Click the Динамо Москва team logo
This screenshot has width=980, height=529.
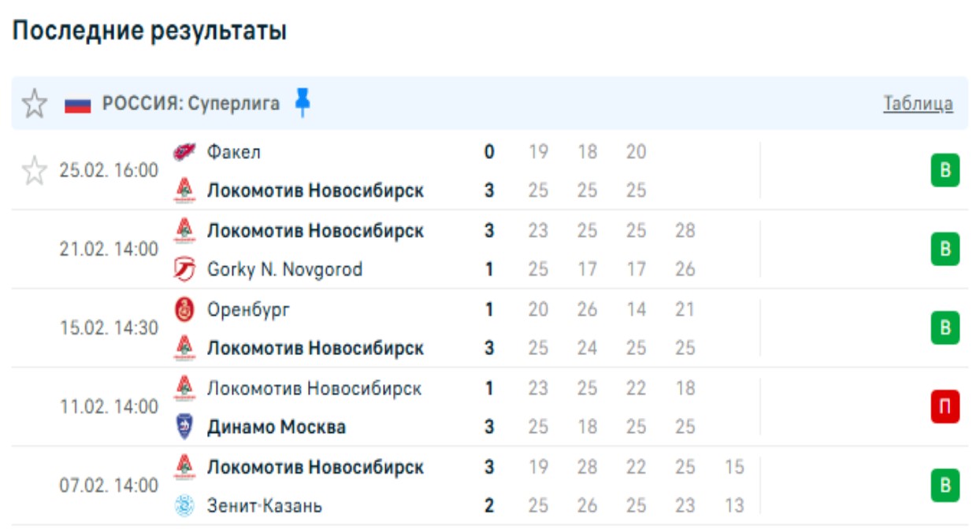click(x=184, y=427)
